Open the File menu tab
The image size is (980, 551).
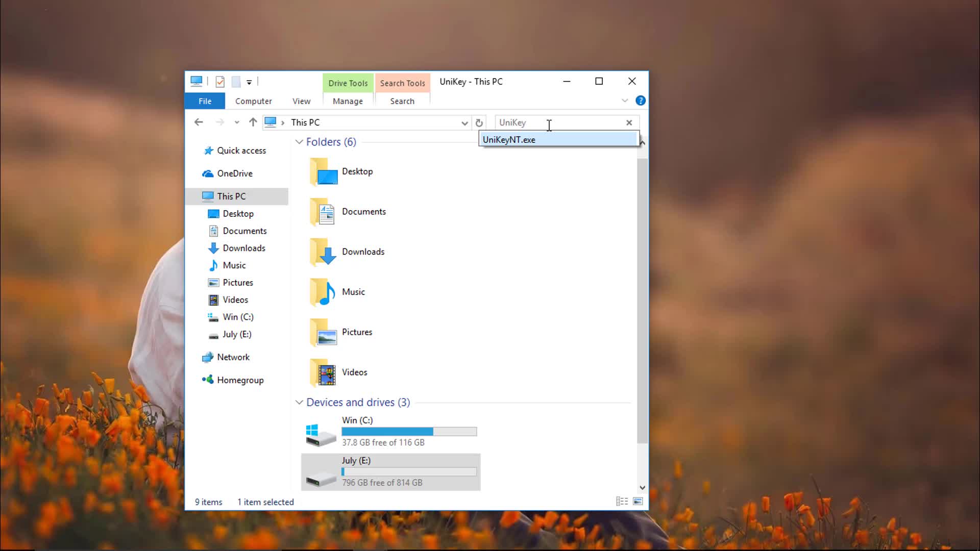pos(205,101)
